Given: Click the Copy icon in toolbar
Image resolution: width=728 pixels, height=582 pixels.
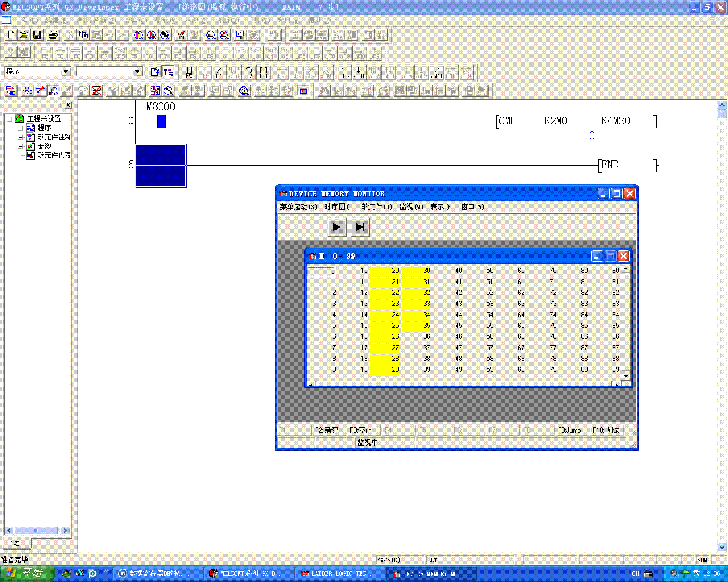Looking at the screenshot, I should (x=83, y=35).
